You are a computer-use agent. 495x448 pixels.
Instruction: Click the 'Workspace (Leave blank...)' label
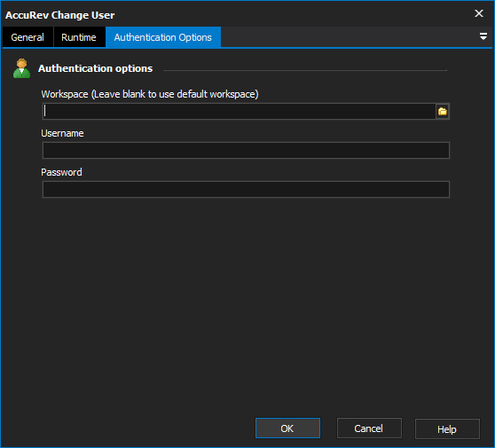150,94
